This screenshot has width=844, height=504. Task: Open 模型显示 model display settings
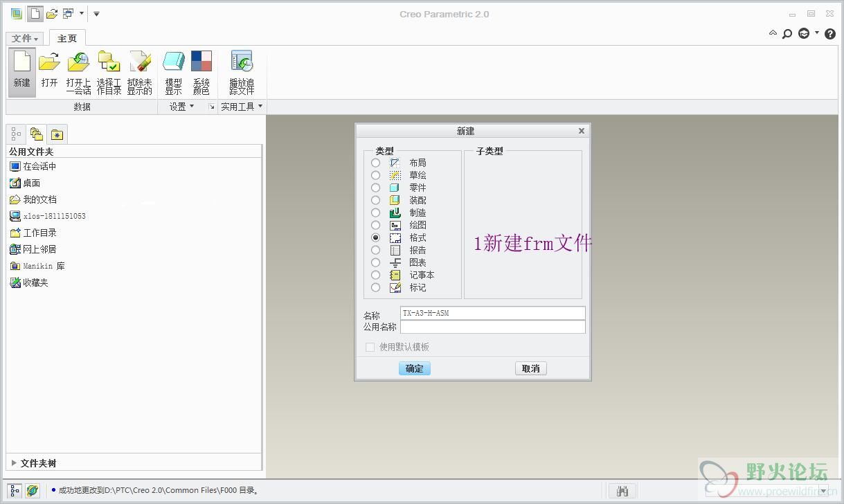click(x=173, y=72)
